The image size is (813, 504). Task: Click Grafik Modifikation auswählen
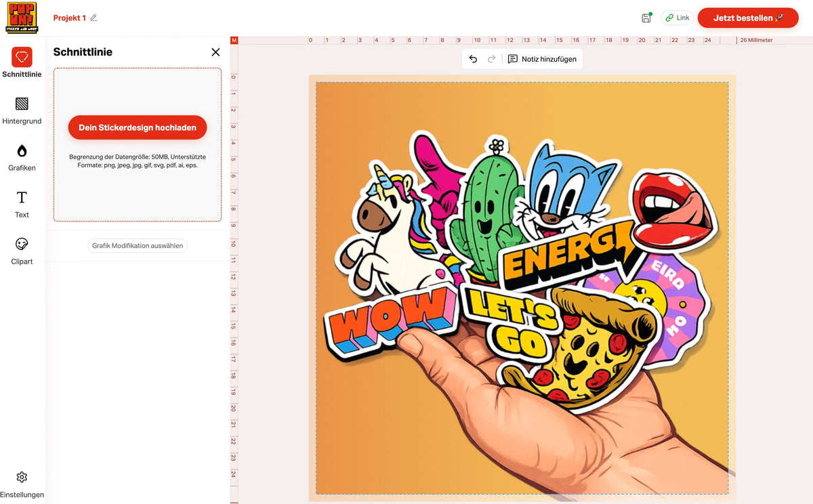pyautogui.click(x=138, y=246)
